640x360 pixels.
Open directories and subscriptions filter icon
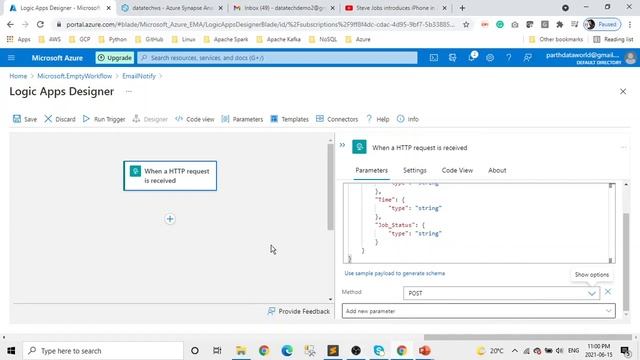(452, 58)
